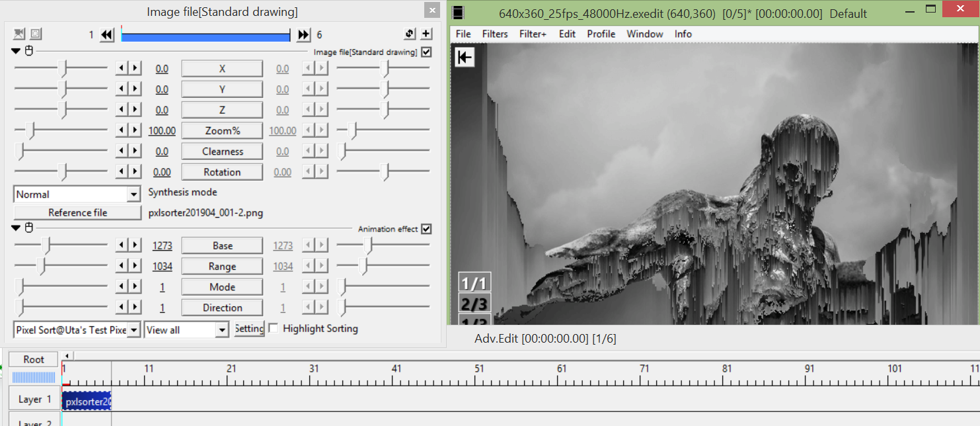Click the circular arrows icon beside the plus icon
The width and height of the screenshot is (980, 426).
click(x=411, y=34)
